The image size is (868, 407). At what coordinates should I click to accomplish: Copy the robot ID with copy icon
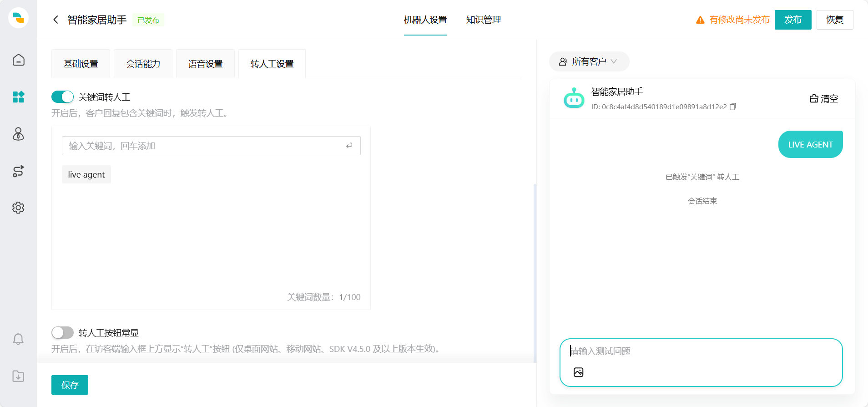tap(732, 107)
